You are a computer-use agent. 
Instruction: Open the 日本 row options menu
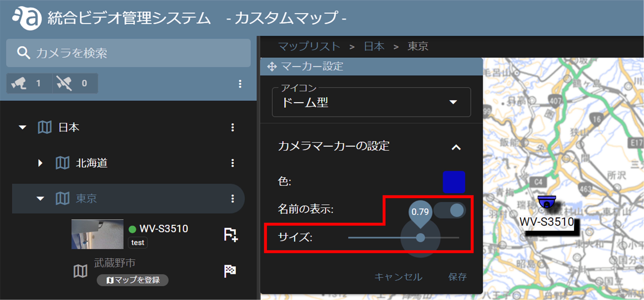click(x=233, y=127)
